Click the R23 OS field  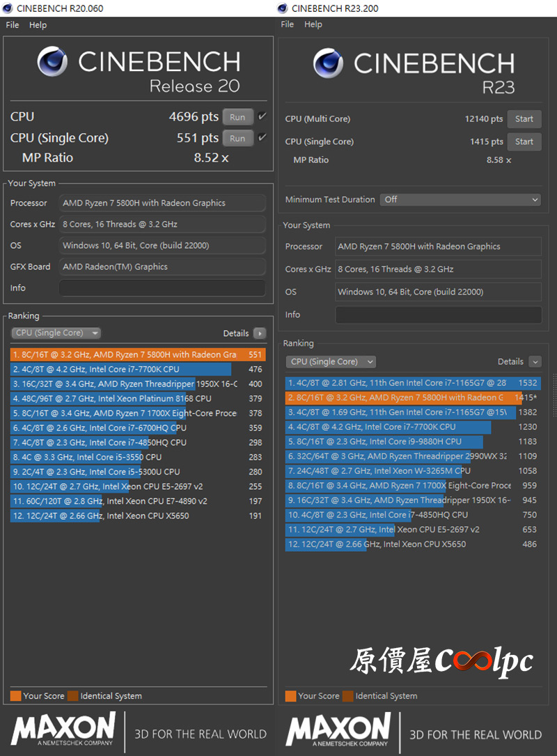point(438,292)
